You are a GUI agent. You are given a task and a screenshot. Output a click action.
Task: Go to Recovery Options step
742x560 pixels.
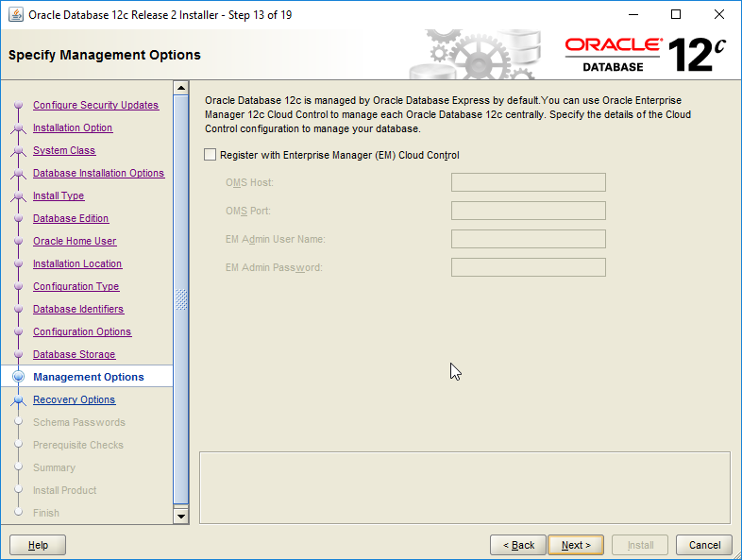[74, 400]
